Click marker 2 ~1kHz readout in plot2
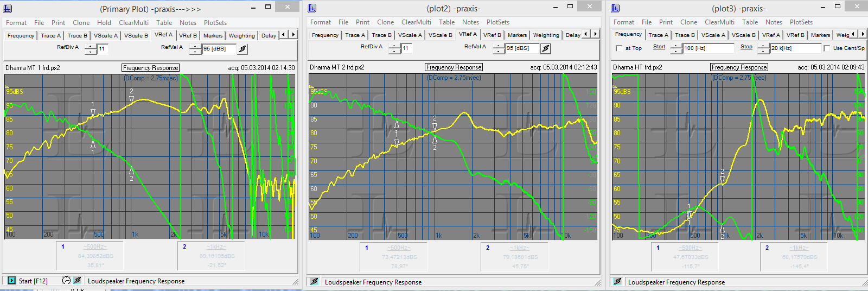This screenshot has width=868, height=291. coord(514,257)
